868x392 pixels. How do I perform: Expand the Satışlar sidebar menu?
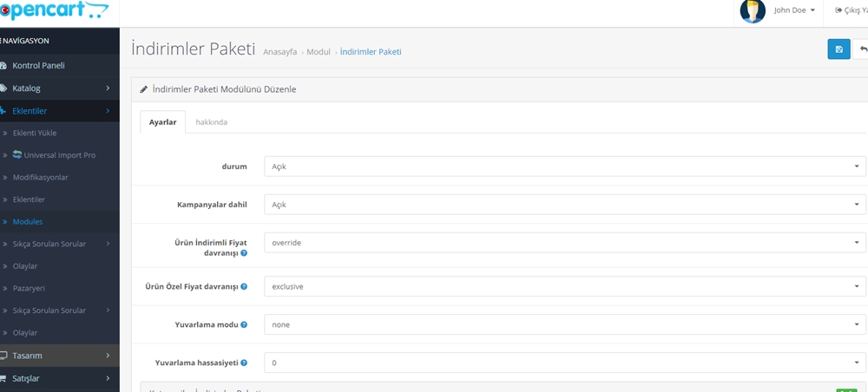pos(60,379)
